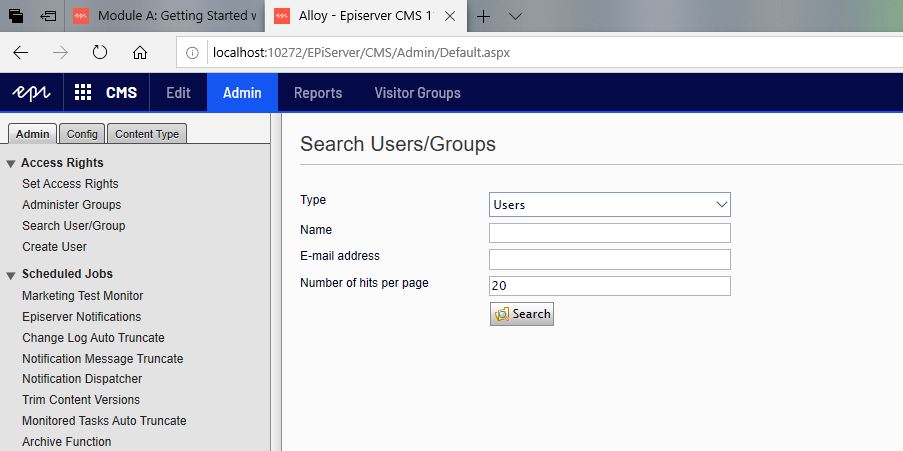Viewport: 903px width, 451px height.
Task: Open the Set Access Rights link
Action: pyautogui.click(x=70, y=184)
